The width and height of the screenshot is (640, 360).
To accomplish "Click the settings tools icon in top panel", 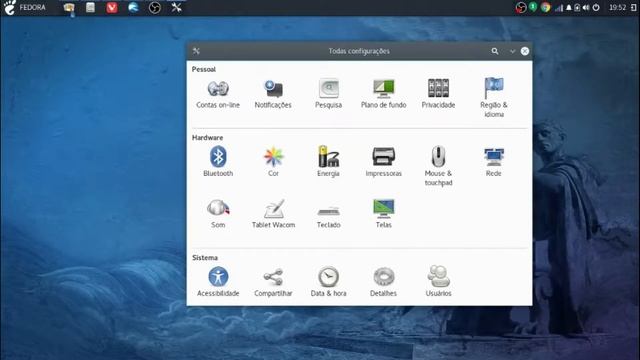I will click(176, 7).
